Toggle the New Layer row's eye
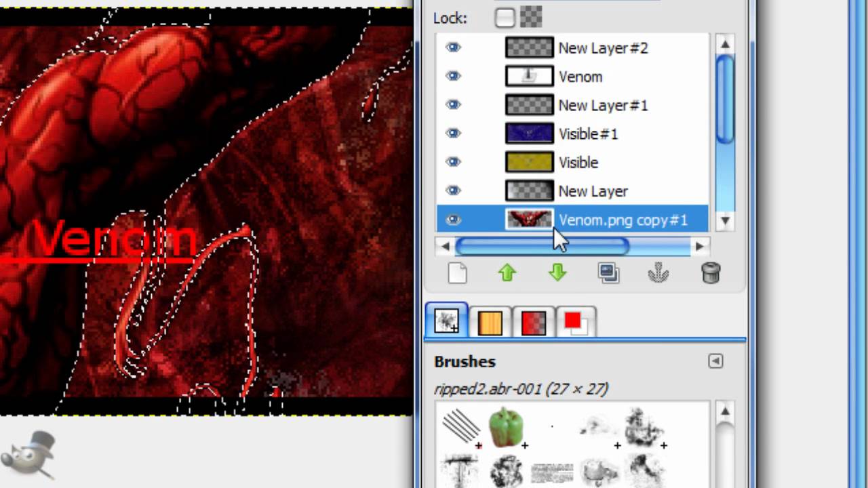 pos(453,190)
